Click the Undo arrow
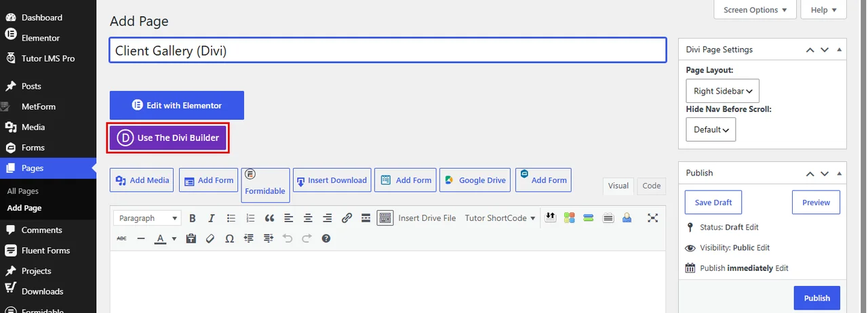 tap(288, 238)
